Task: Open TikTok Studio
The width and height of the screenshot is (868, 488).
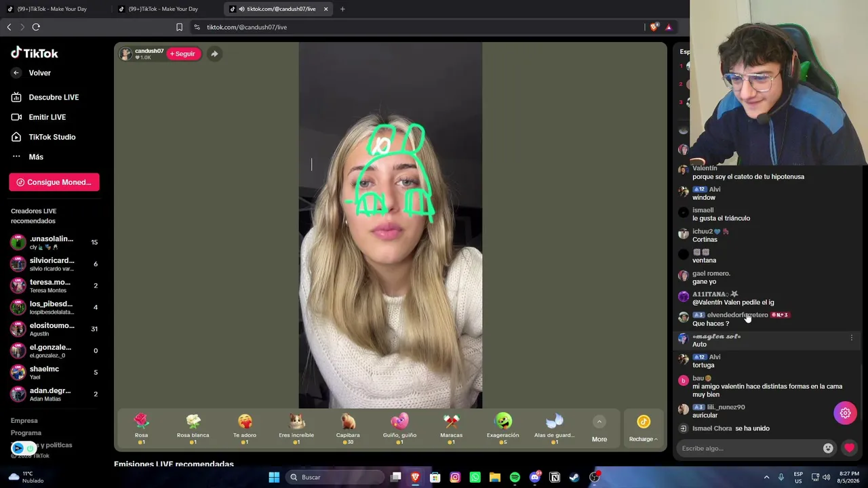Action: (43, 137)
